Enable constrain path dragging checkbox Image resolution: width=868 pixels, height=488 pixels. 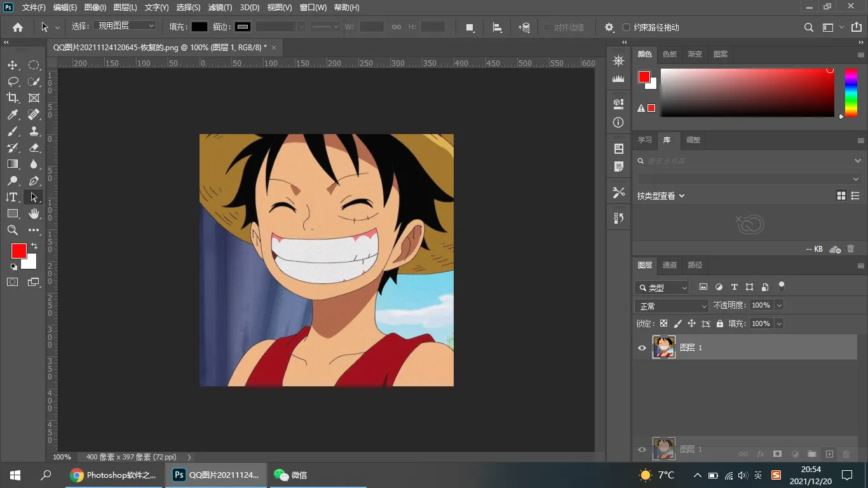pos(627,27)
